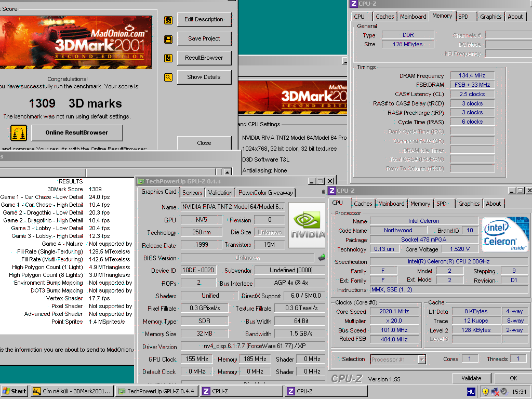Switch to first CPU-Z taskbar item

click(241, 391)
